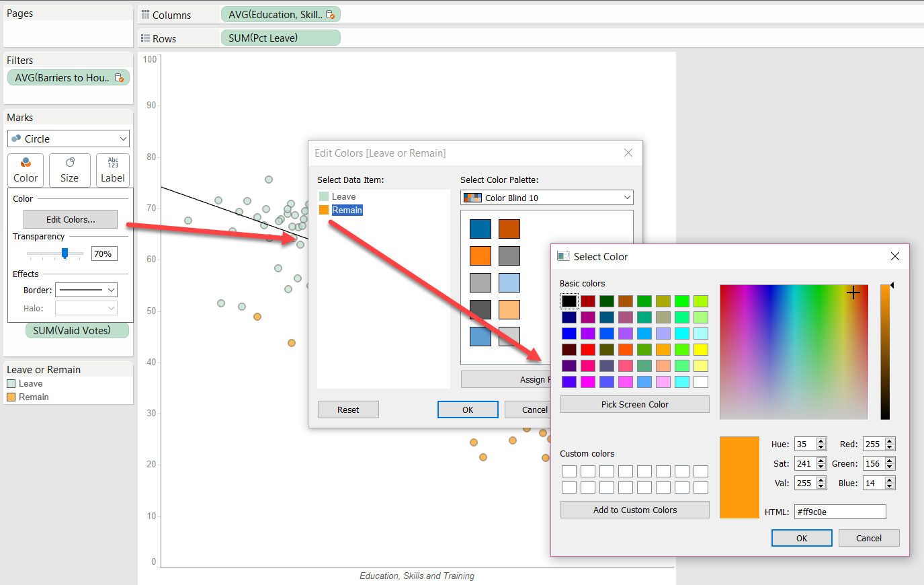Click the Green value field
Image resolution: width=924 pixels, height=585 pixels.
tap(874, 463)
